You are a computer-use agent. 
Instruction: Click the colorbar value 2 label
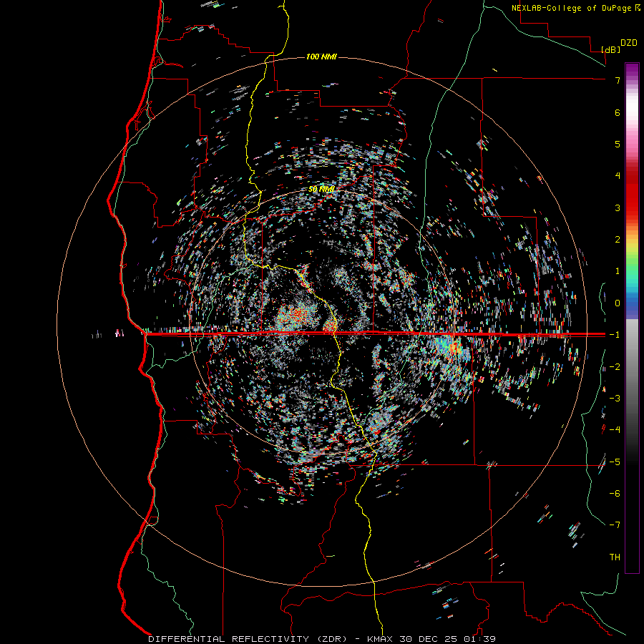click(618, 240)
